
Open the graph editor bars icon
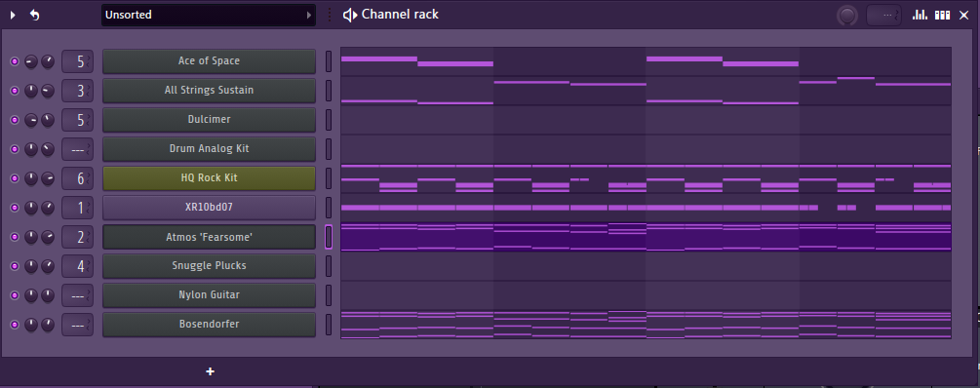point(920,15)
